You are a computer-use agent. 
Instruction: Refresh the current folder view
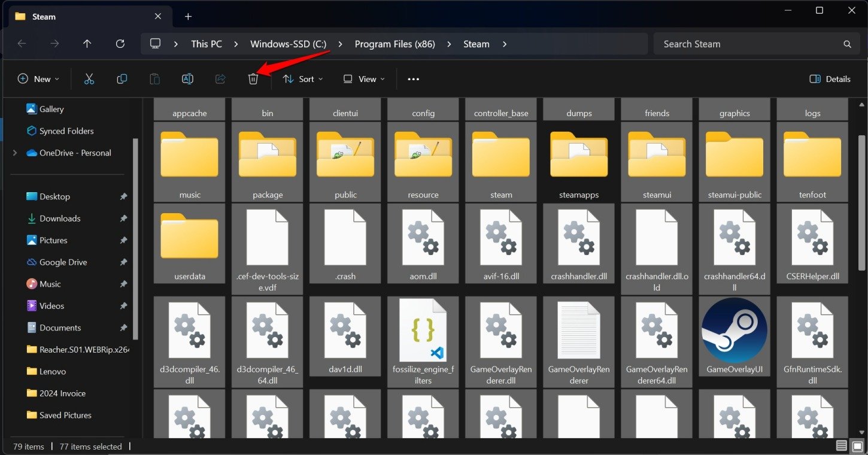click(x=120, y=44)
